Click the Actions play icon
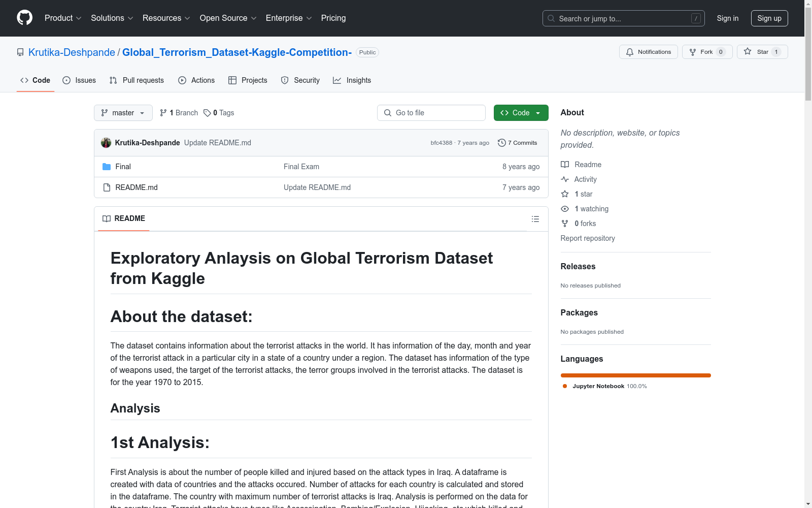Viewport: 812px width, 508px height. coord(182,80)
